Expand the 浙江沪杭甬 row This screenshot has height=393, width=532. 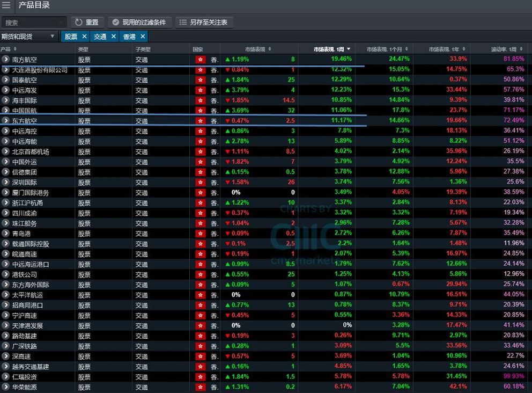[x=5, y=203]
